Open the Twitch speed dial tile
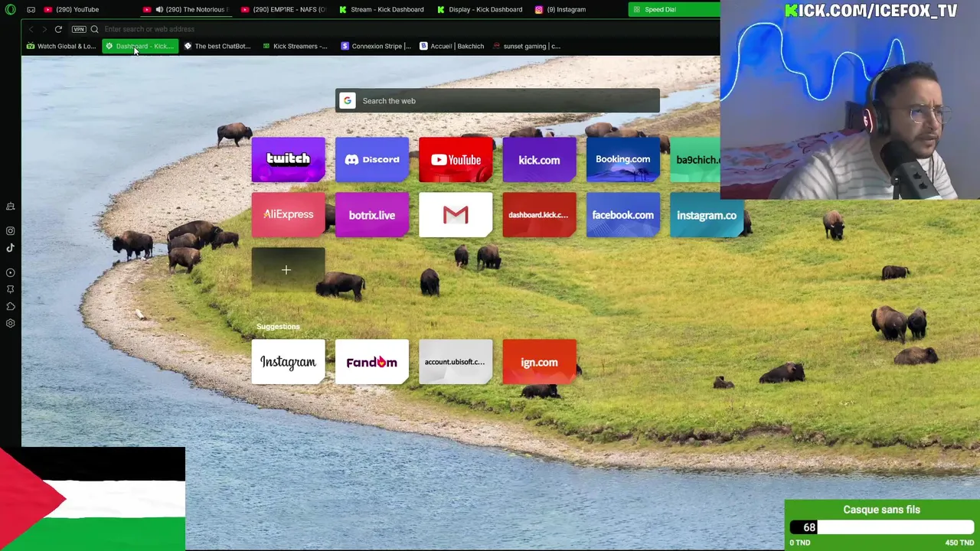Screen dimensions: 980x551 pos(288,160)
